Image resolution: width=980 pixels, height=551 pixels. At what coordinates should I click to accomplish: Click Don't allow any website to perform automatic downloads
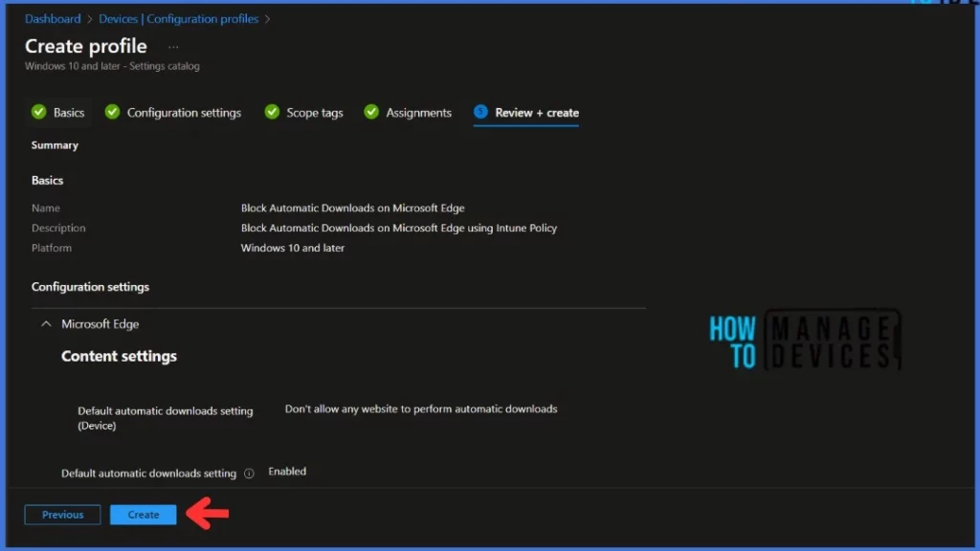pos(421,408)
